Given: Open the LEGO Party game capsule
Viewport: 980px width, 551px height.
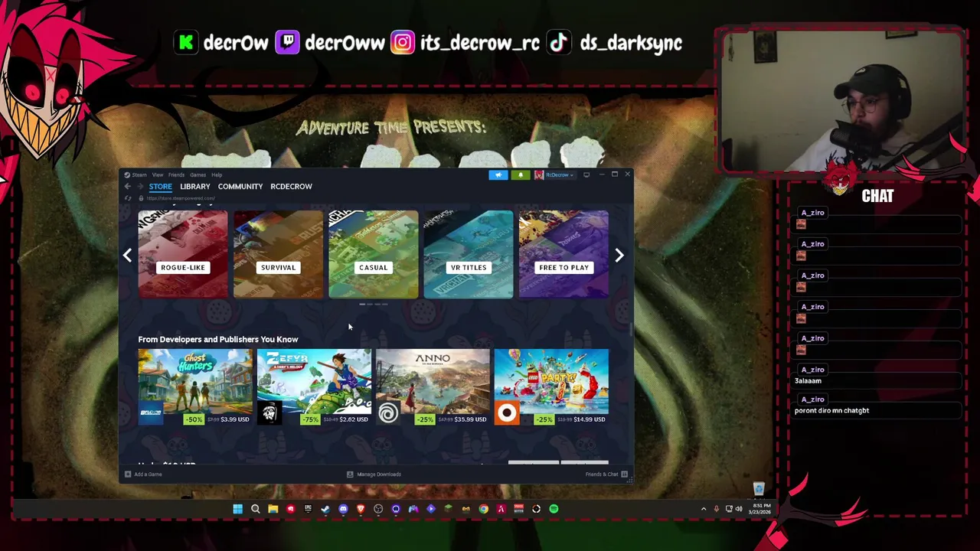Looking at the screenshot, I should click(x=551, y=386).
